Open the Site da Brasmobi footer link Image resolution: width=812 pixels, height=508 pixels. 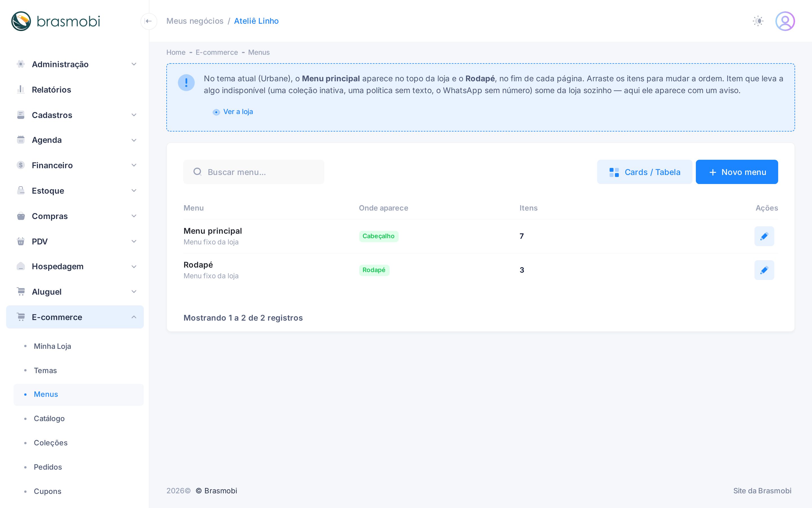coord(762,491)
